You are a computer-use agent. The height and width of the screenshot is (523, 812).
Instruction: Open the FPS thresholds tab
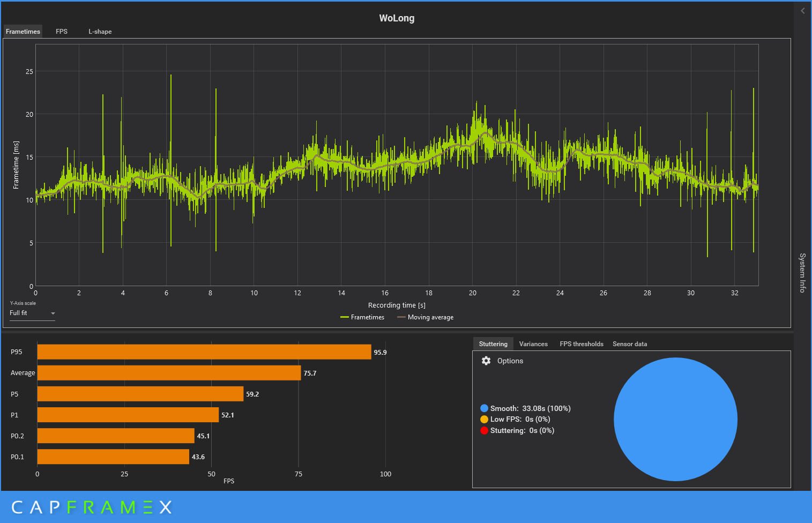(x=582, y=344)
